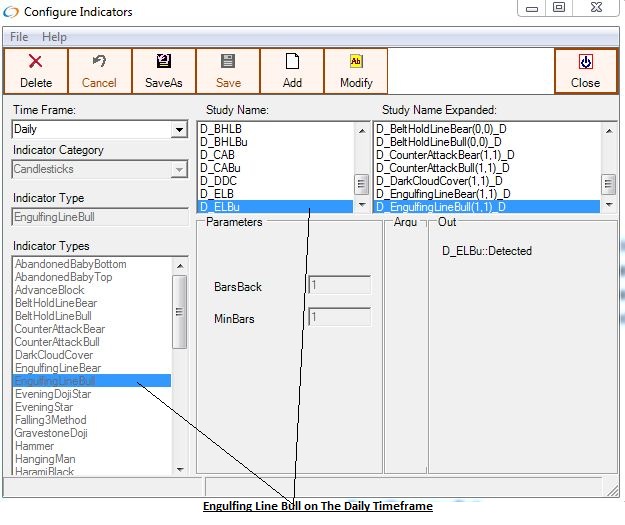Viewport: 625px width, 525px height.
Task: Click the MinBars input field
Action: pos(339,317)
